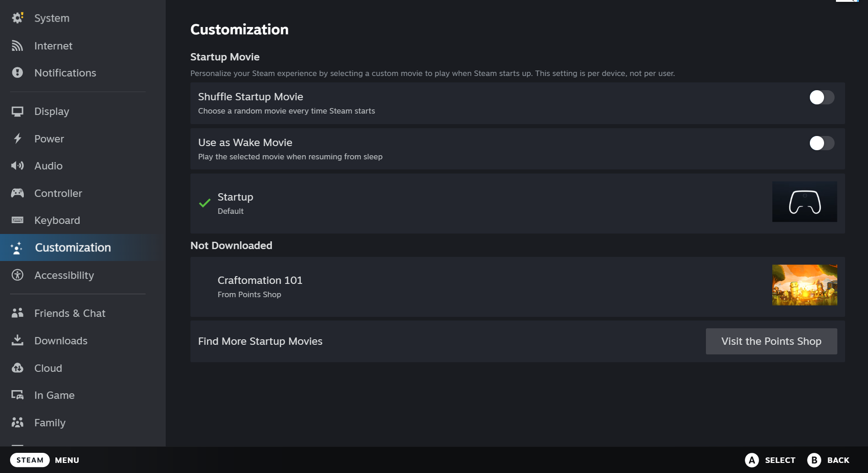Click the Keyboard icon in sidebar

(x=17, y=220)
